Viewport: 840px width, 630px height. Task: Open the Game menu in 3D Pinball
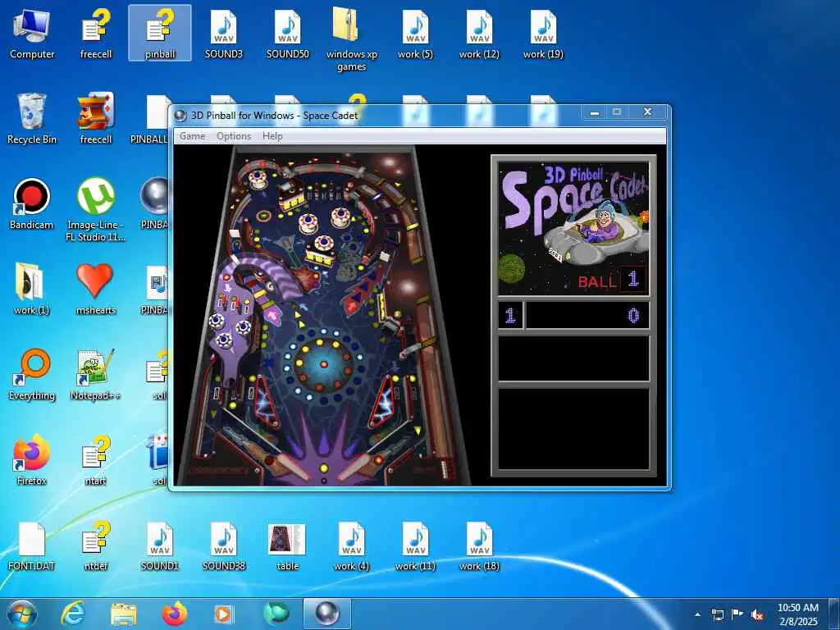point(192,136)
